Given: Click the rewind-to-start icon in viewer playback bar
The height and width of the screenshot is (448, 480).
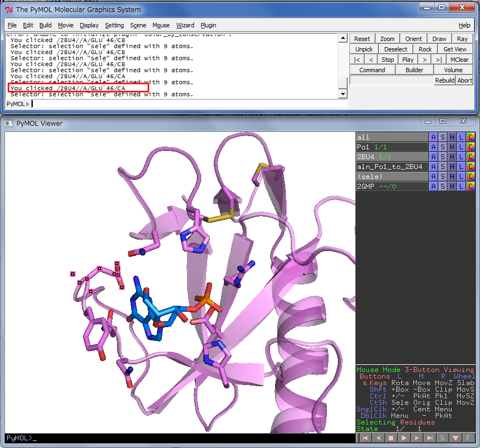Looking at the screenshot, I should 364,438.
